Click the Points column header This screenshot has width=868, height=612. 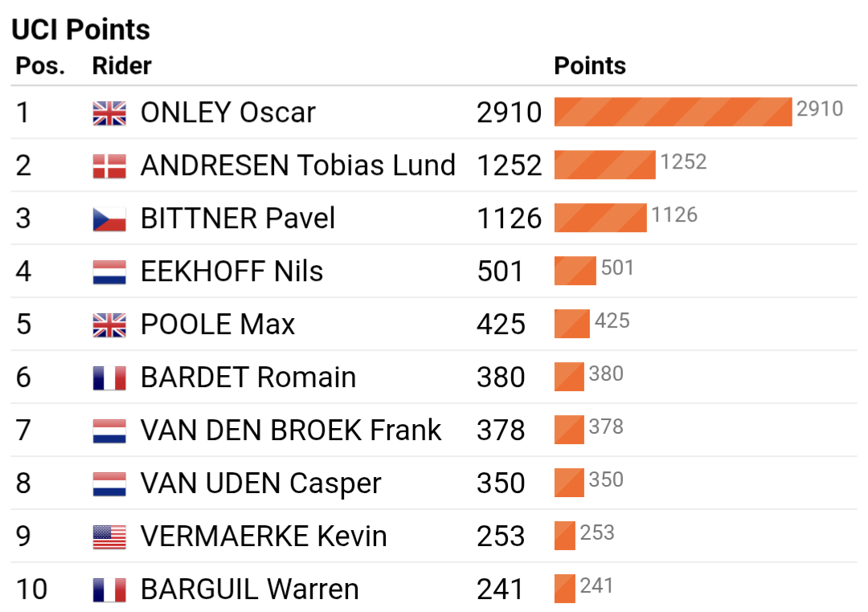click(590, 66)
